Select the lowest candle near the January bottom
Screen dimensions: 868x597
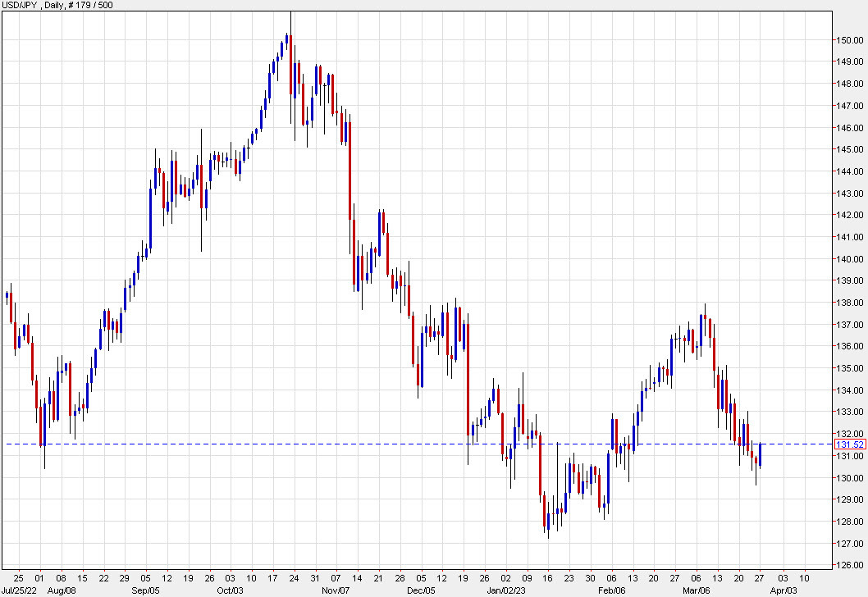point(547,521)
